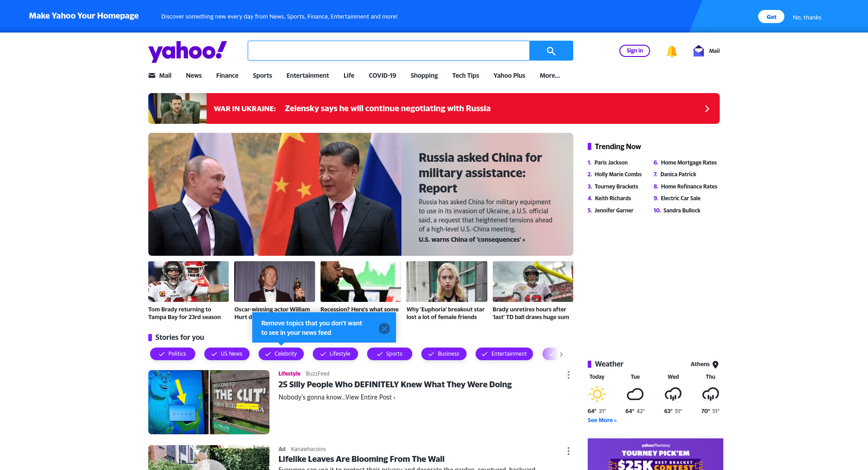Click the blue search magnifier button
868x470 pixels.
[551, 51]
